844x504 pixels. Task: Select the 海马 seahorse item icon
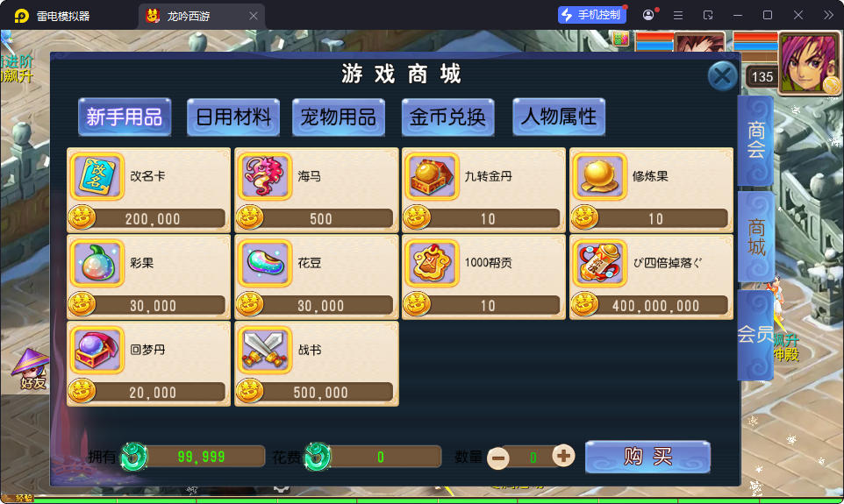265,176
